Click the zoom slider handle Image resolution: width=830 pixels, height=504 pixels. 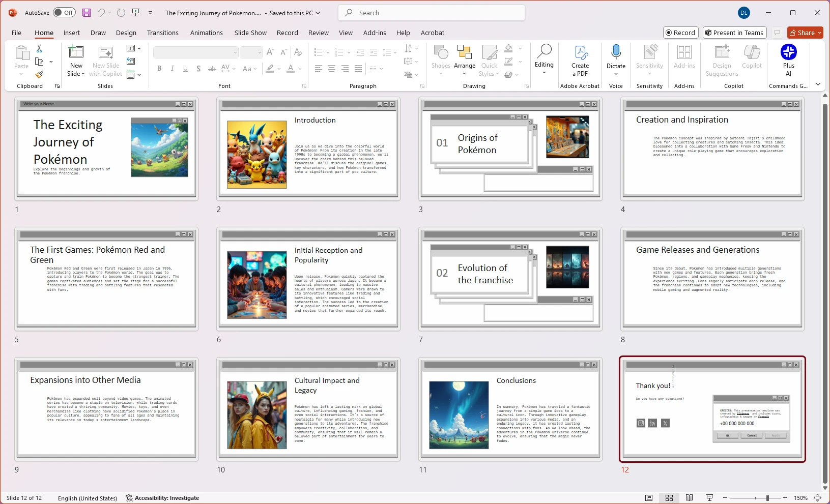point(767,498)
